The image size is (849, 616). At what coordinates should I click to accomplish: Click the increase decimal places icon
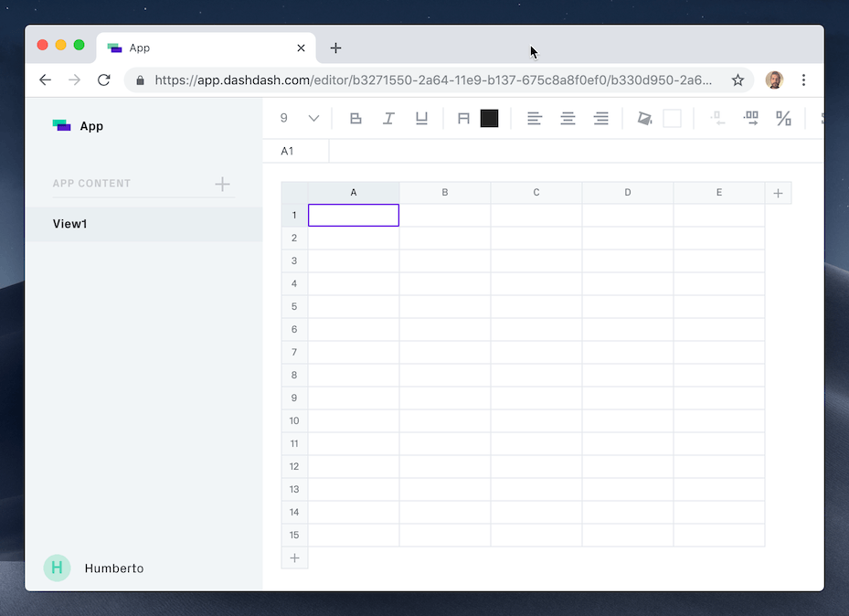point(750,118)
